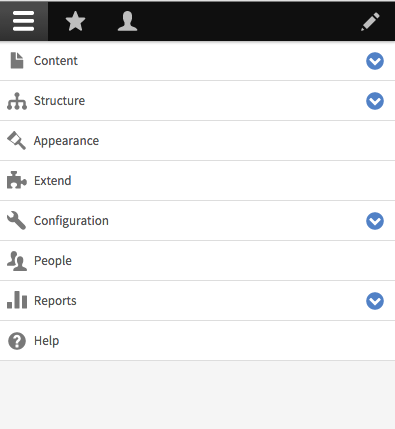
Task: Open the Appearance menu item
Action: coord(197,141)
